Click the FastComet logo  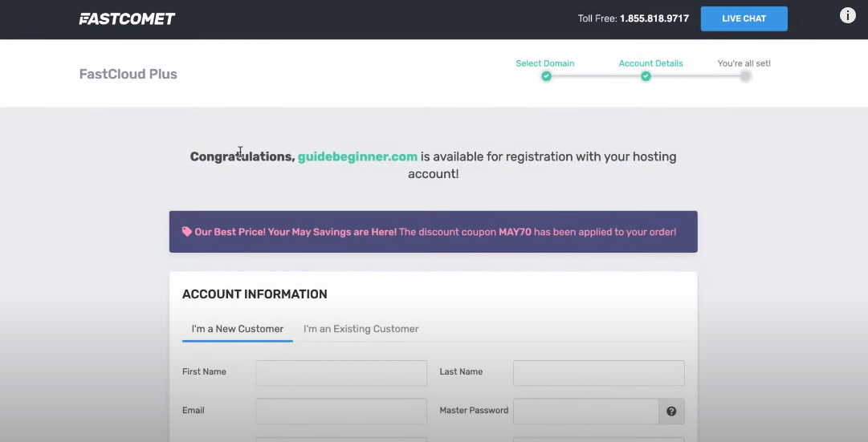(127, 18)
